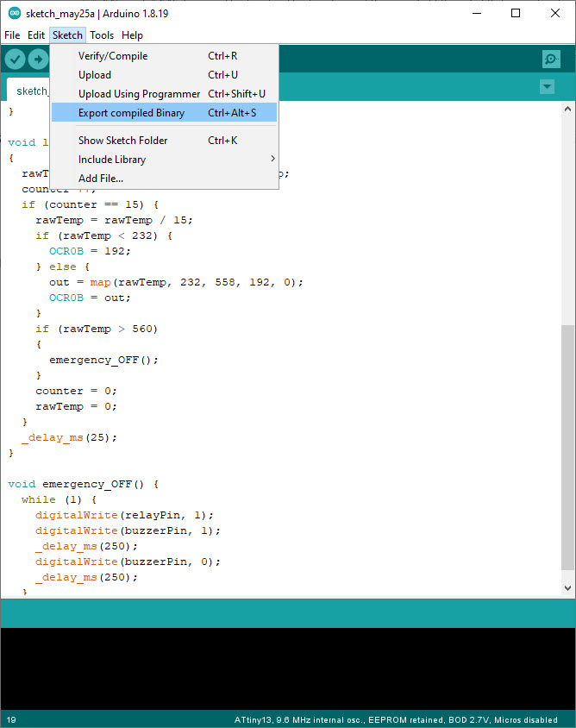The height and width of the screenshot is (728, 576).
Task: Click Export compiled Binary
Action: 131,113
